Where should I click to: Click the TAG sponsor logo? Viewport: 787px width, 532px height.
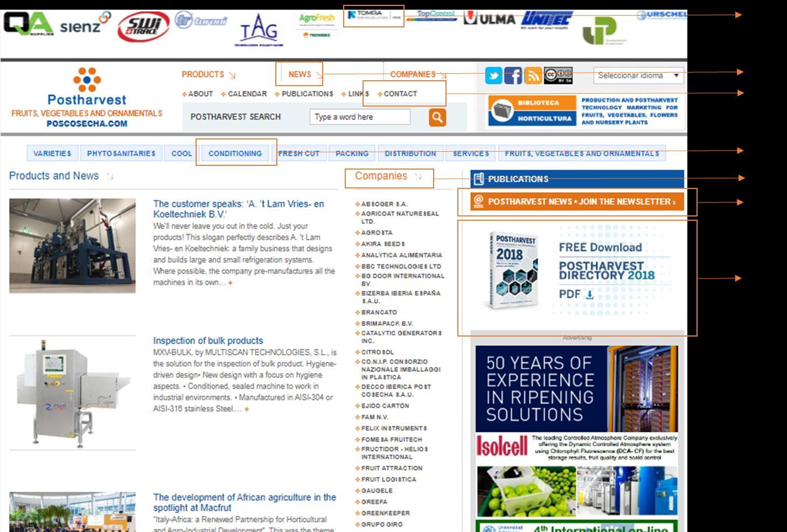click(x=259, y=31)
